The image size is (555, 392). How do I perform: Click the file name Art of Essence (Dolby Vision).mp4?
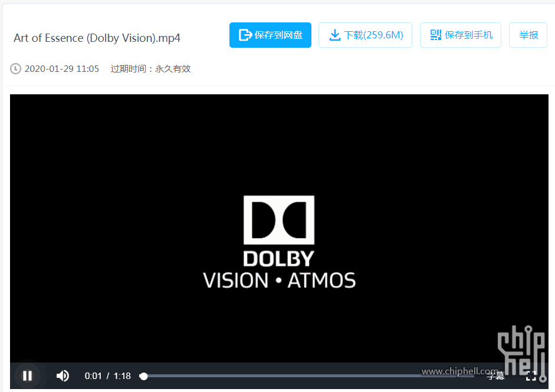tap(97, 38)
